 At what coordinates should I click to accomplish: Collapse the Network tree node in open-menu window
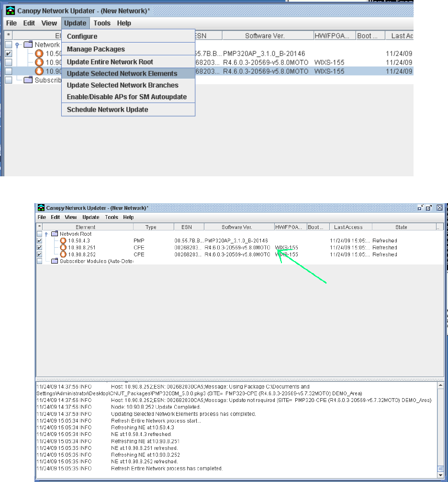18,45
